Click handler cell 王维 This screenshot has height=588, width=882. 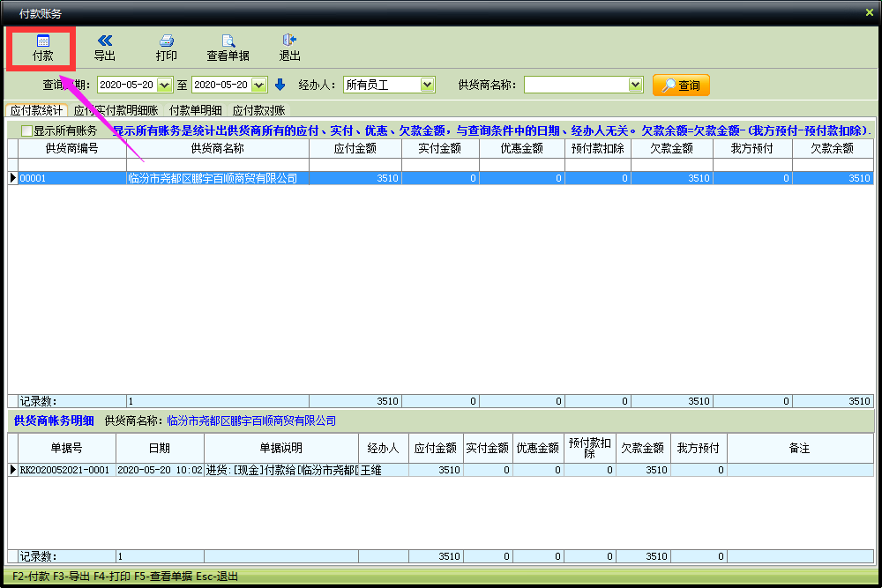384,470
